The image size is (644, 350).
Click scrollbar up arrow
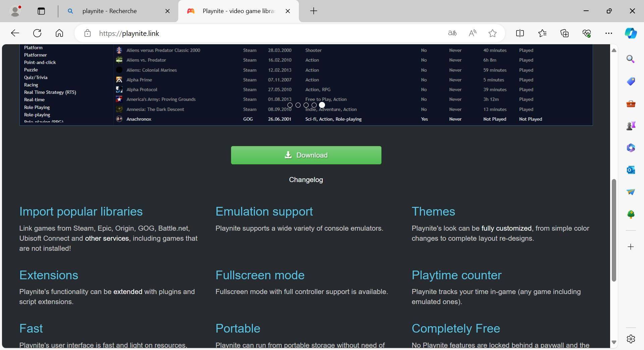click(x=614, y=51)
